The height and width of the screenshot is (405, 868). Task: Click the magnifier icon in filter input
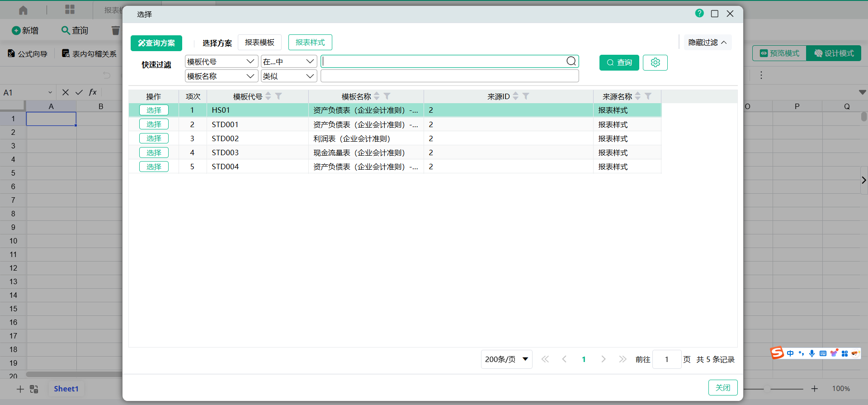571,61
